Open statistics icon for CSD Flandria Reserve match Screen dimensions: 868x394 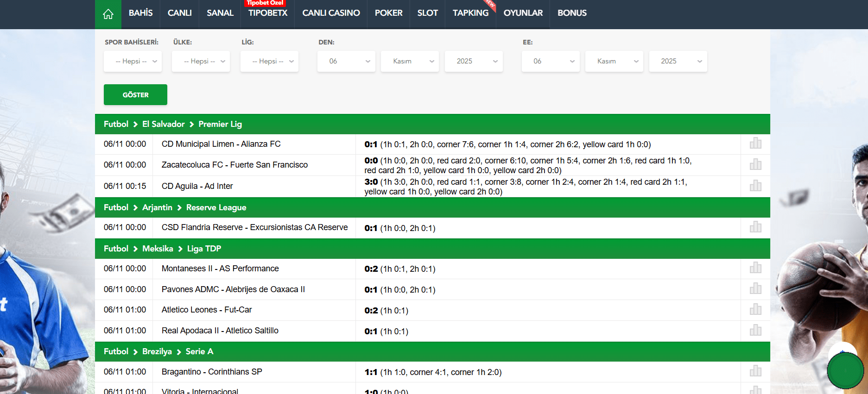pyautogui.click(x=755, y=227)
